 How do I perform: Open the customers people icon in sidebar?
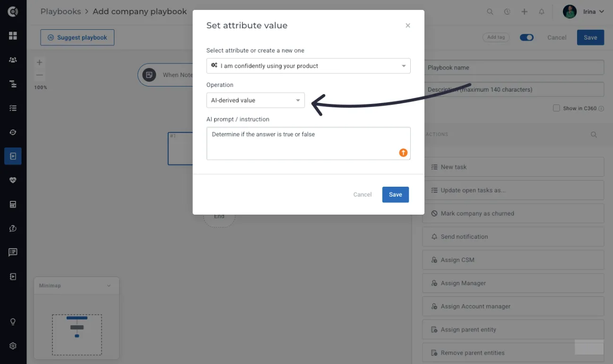13,60
